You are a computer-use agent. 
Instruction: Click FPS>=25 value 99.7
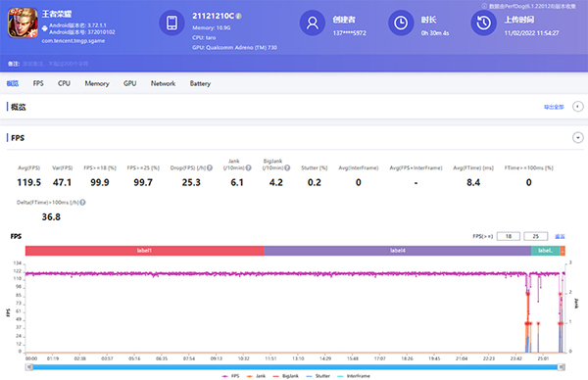pos(143,182)
